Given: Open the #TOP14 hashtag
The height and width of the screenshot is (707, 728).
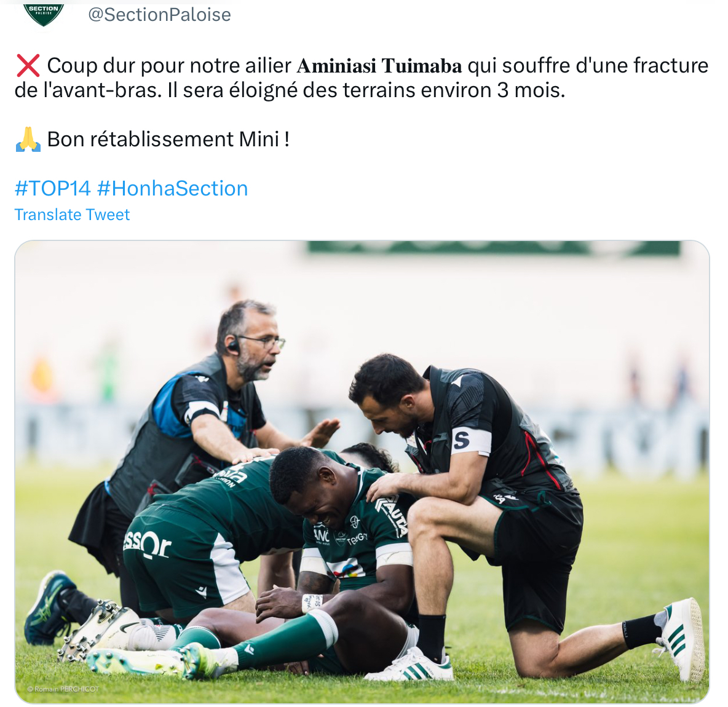Looking at the screenshot, I should pyautogui.click(x=52, y=189).
